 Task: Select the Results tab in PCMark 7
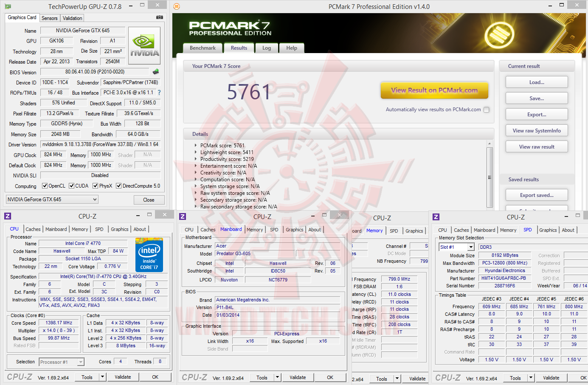point(239,48)
